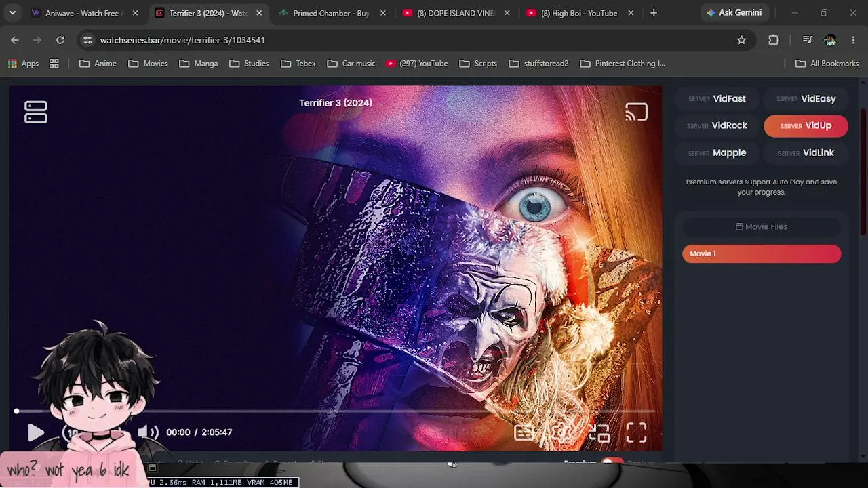Close the High Boi YouTube tab

click(x=631, y=13)
